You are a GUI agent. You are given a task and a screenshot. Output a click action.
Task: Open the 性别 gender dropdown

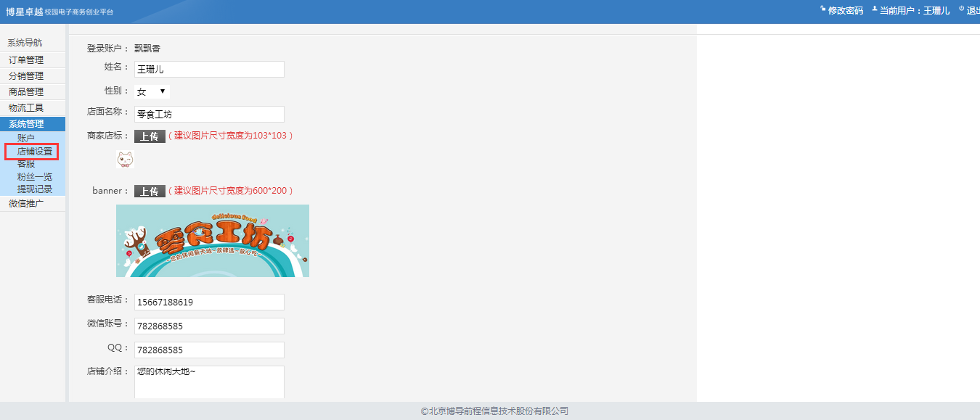(152, 92)
